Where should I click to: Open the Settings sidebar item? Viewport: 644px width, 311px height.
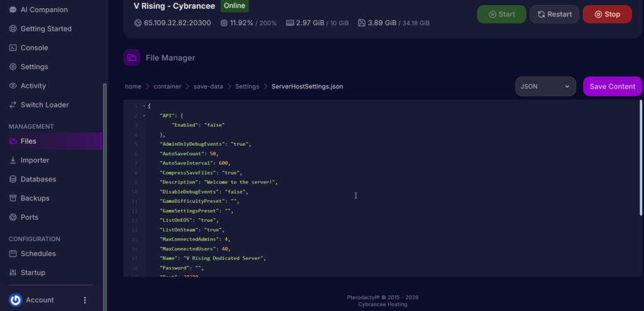point(29,67)
